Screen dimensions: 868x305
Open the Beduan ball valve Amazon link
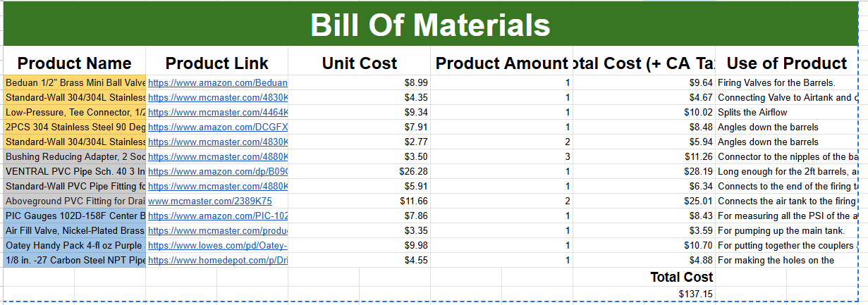(x=217, y=83)
